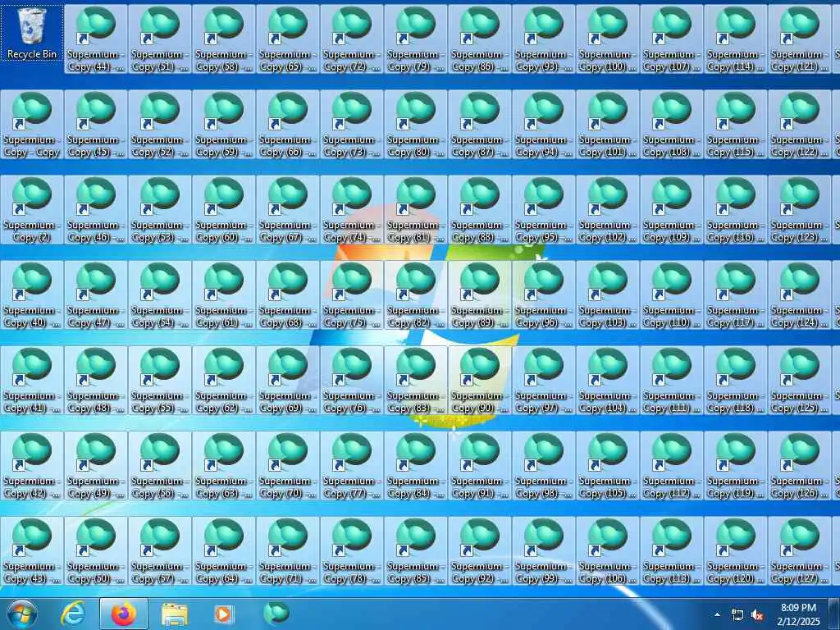This screenshot has height=630, width=840.
Task: Select Supermium Copy (89) shortcut
Action: click(479, 294)
